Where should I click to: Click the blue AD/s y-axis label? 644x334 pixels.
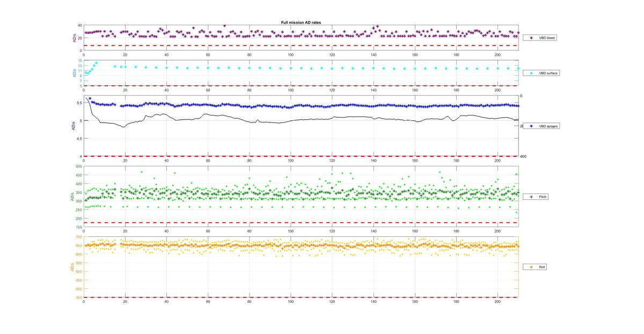74,126
